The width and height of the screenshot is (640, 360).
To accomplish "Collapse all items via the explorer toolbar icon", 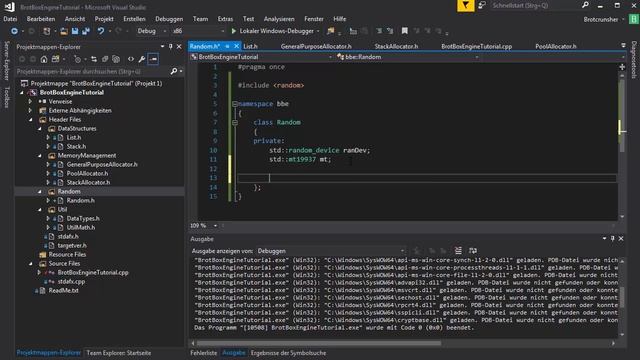I will 105,59.
